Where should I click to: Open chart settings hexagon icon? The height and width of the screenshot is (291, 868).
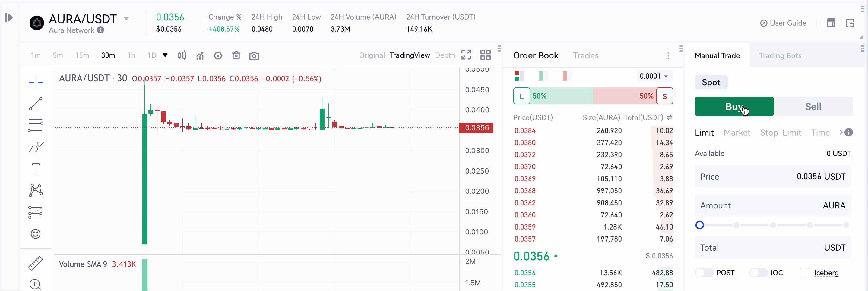point(218,55)
